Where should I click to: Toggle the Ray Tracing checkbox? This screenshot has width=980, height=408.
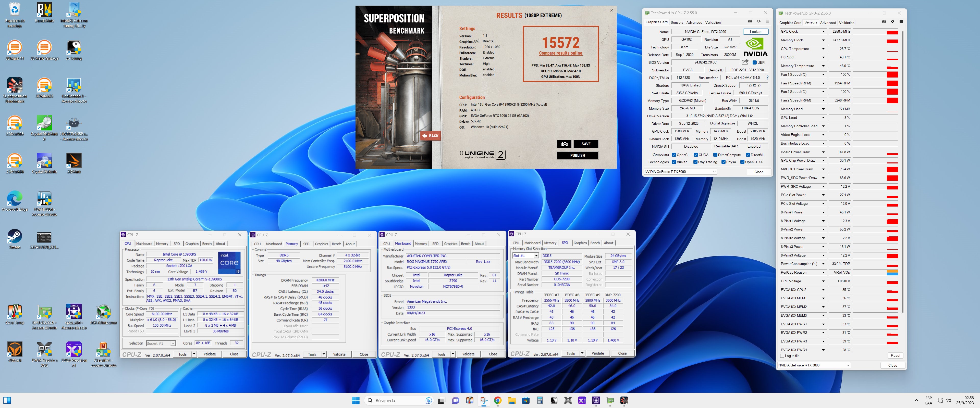pos(695,162)
